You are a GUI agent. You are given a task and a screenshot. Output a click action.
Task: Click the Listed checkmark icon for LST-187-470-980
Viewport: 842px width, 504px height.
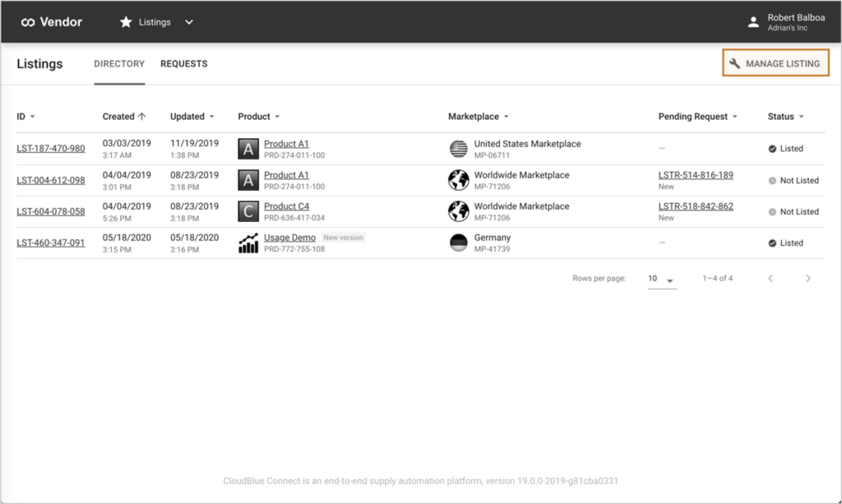click(772, 149)
